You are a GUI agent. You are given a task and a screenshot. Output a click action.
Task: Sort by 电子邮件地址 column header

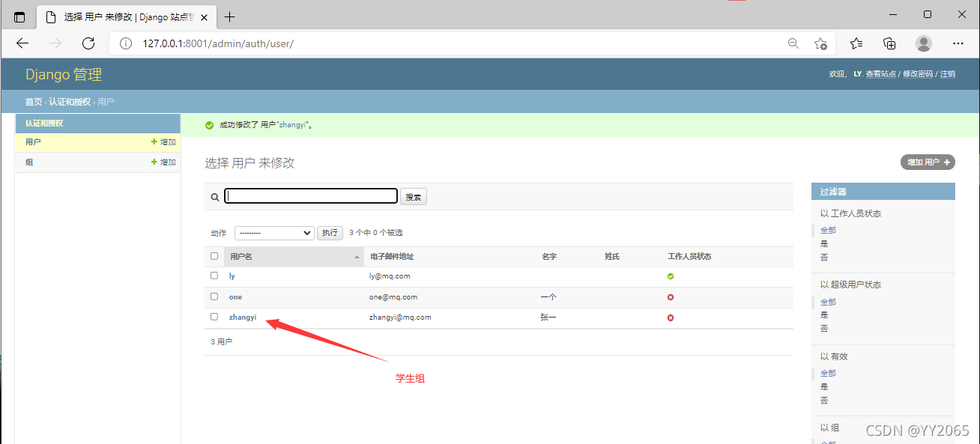point(392,257)
